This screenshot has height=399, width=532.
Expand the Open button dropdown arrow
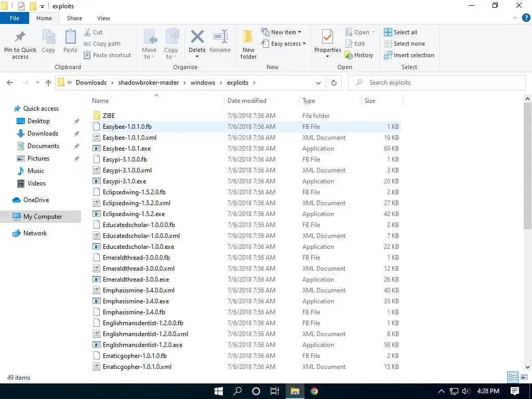pos(373,32)
